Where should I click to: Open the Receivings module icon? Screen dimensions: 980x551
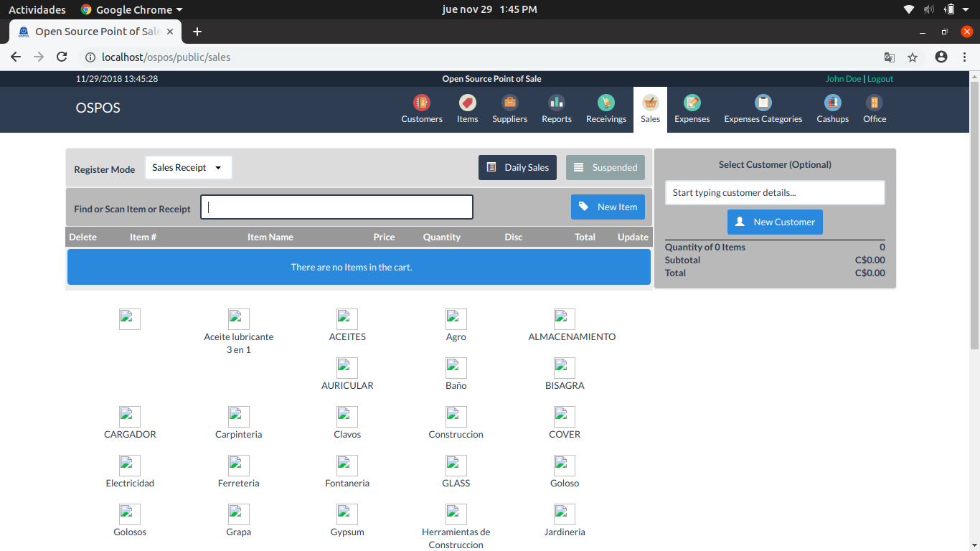coord(606,108)
